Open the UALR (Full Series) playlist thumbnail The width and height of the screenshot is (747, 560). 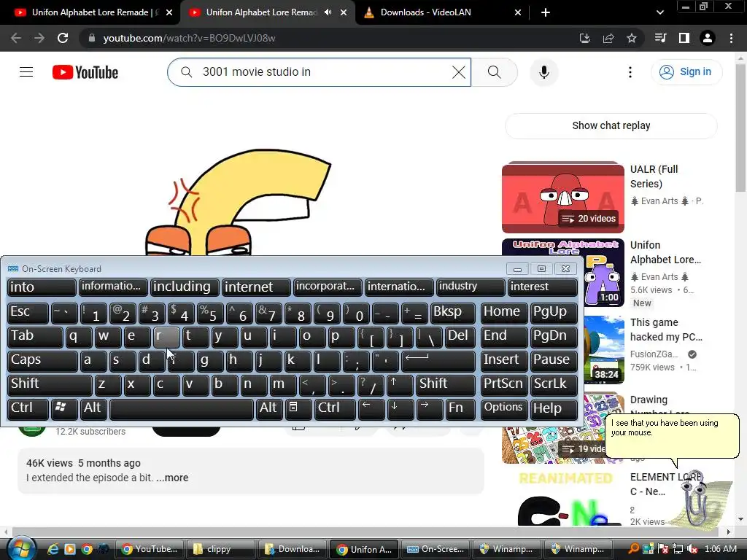(x=562, y=197)
